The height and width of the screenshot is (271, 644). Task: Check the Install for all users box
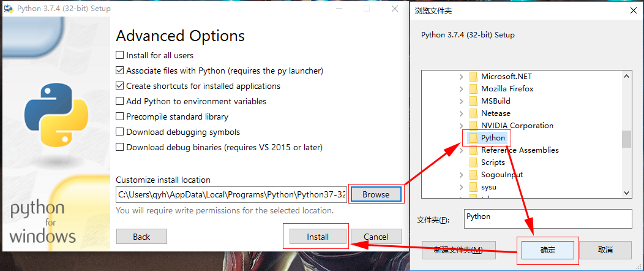119,55
